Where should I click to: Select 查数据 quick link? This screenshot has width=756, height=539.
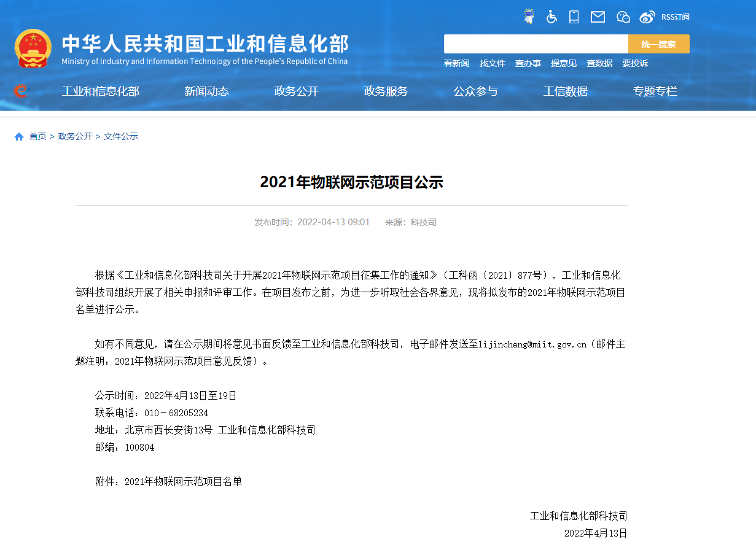pyautogui.click(x=599, y=63)
